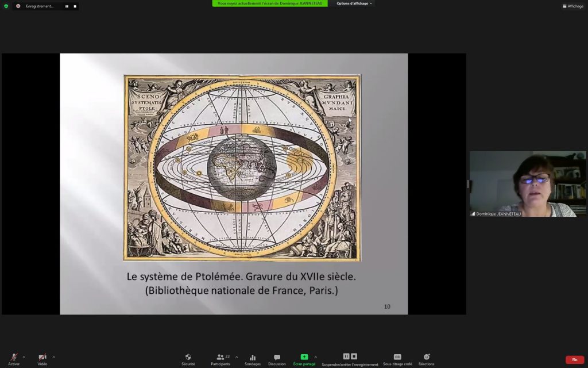Click the green Écran partagé button

point(304,359)
